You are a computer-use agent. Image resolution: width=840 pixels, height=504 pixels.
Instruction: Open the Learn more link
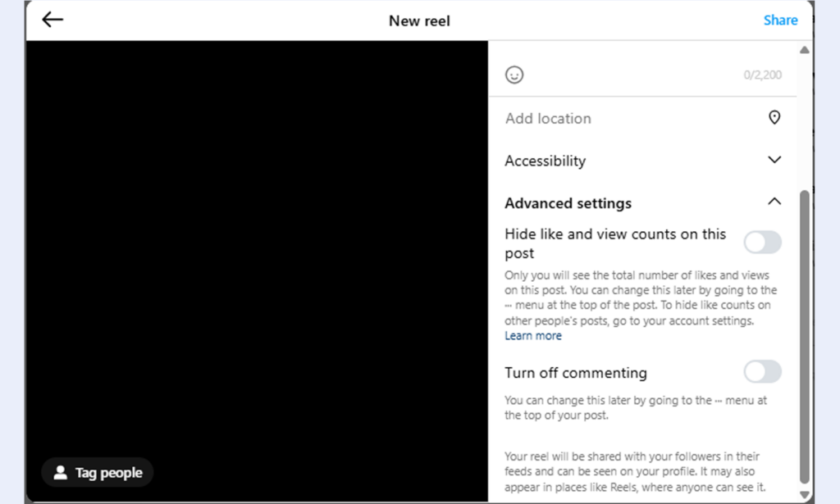[x=533, y=336]
